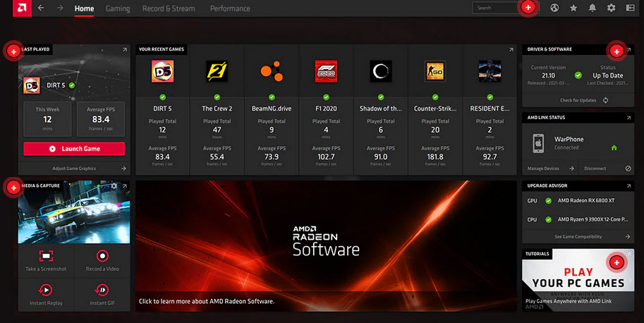This screenshot has height=323, width=644.
Task: Click The Crew 2 game icon
Action: pyautogui.click(x=217, y=71)
